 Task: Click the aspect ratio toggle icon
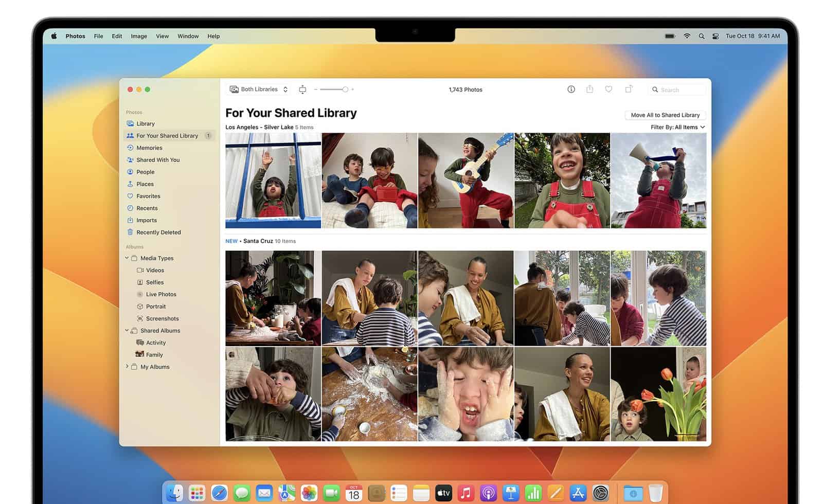point(302,89)
